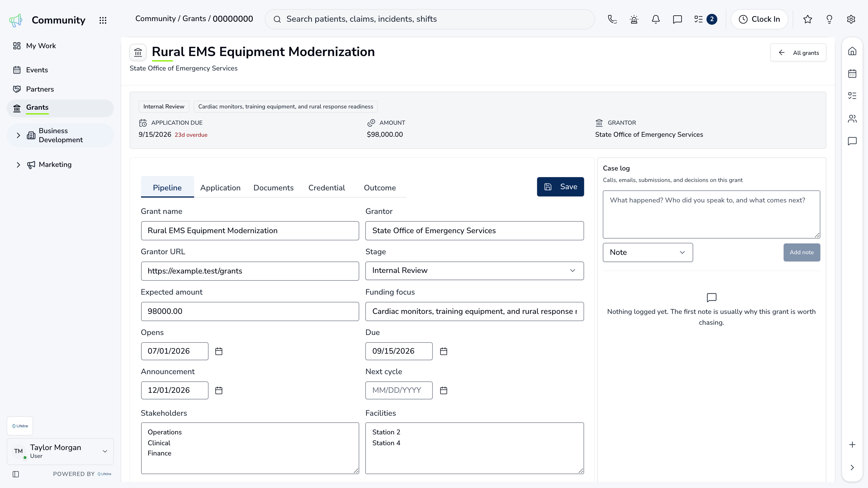This screenshot has width=868, height=488.
Task: Click the plus icon in right rail
Action: click(852, 445)
